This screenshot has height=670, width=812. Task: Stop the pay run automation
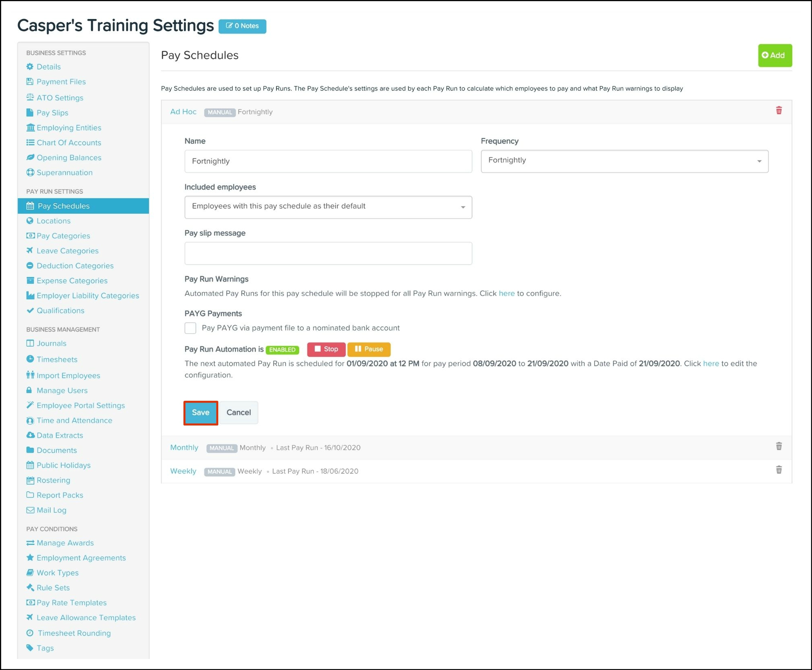coord(326,349)
